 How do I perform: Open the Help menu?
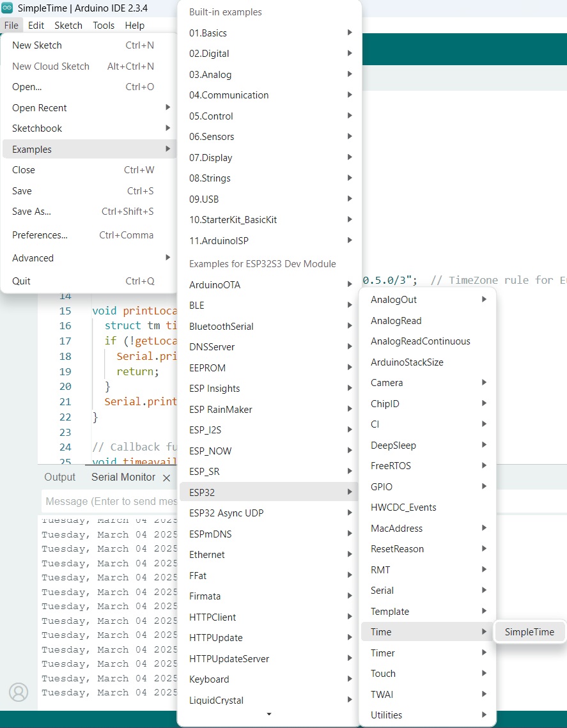[135, 26]
